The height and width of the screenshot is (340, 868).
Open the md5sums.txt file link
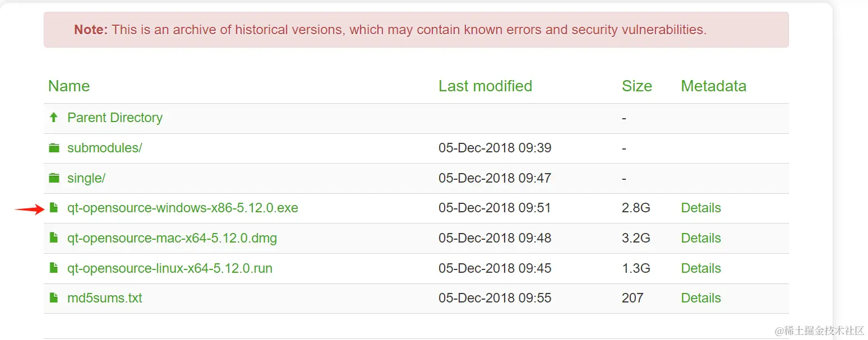[x=105, y=298]
